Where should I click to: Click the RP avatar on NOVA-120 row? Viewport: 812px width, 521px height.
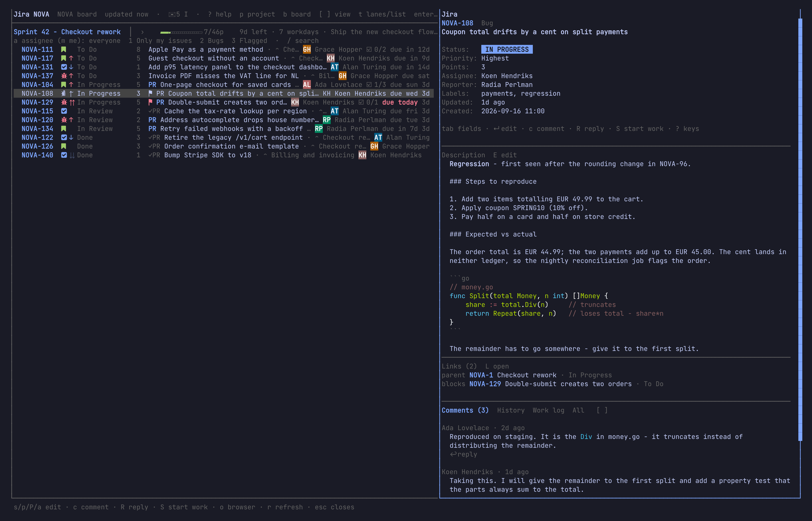tap(326, 120)
